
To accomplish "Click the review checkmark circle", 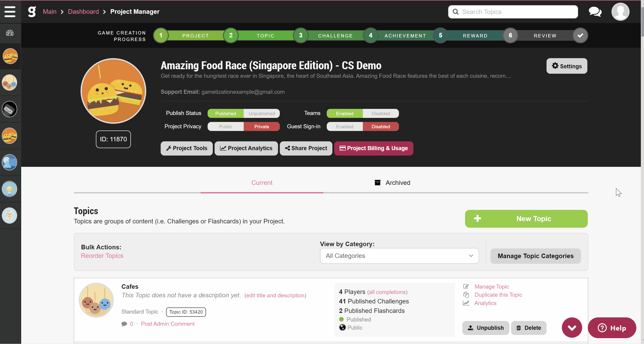I will tap(580, 35).
